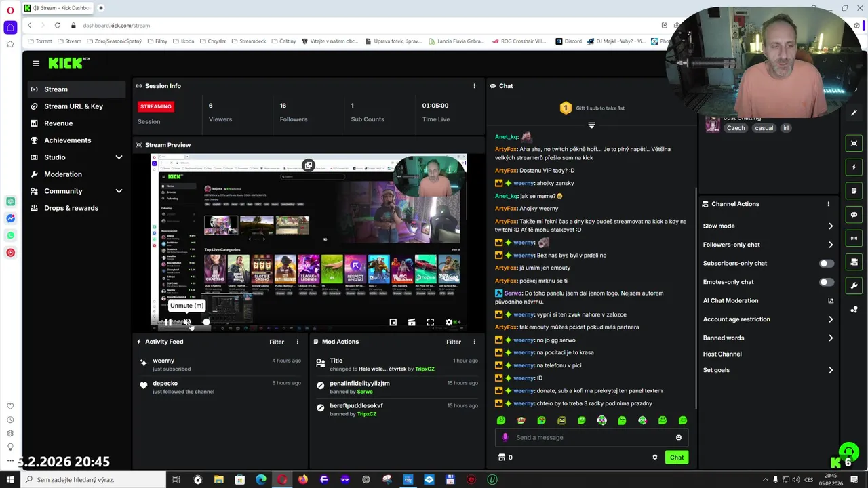Click the Czech tag
868x488 pixels.
tap(736, 128)
